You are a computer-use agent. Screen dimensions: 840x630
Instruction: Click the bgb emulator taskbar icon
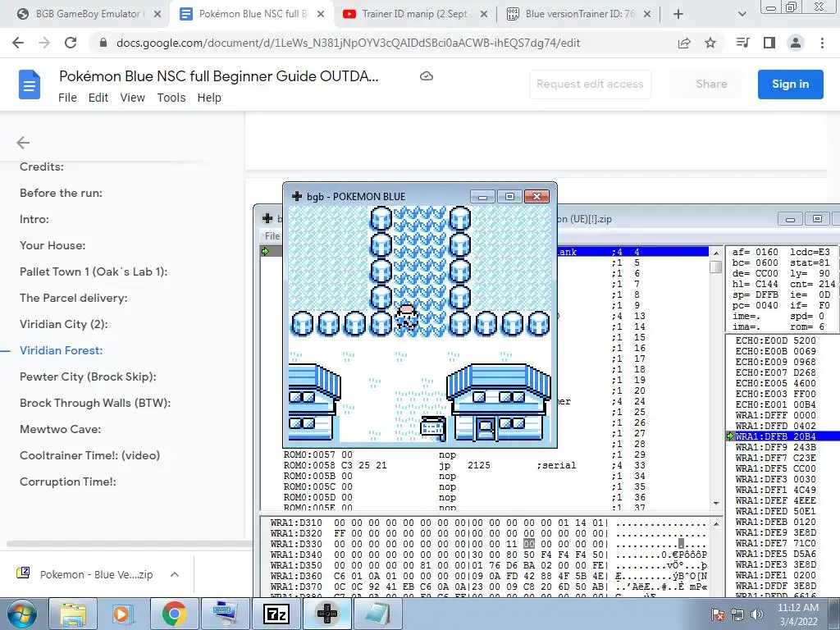click(x=327, y=614)
